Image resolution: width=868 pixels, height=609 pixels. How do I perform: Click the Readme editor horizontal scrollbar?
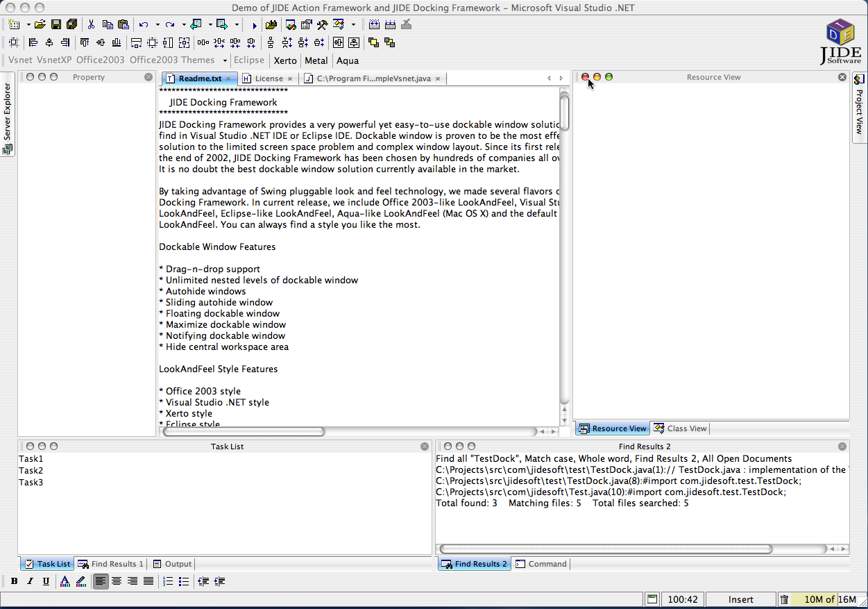[358, 431]
